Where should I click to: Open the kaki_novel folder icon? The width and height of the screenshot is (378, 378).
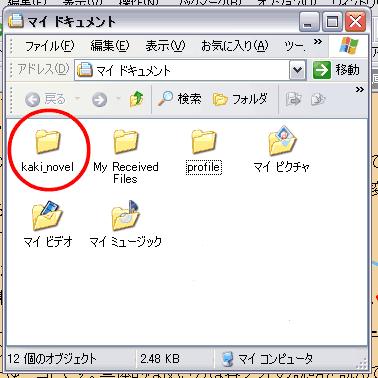tap(48, 142)
